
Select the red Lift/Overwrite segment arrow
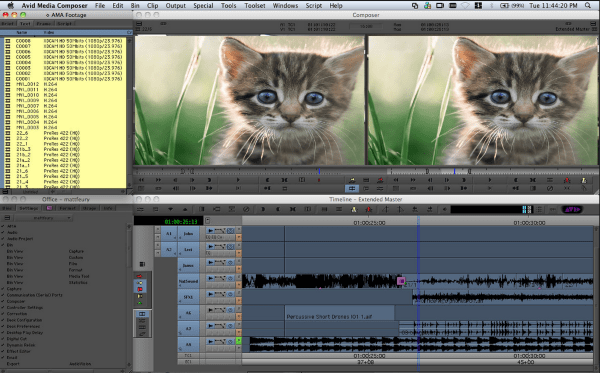[x=139, y=276]
